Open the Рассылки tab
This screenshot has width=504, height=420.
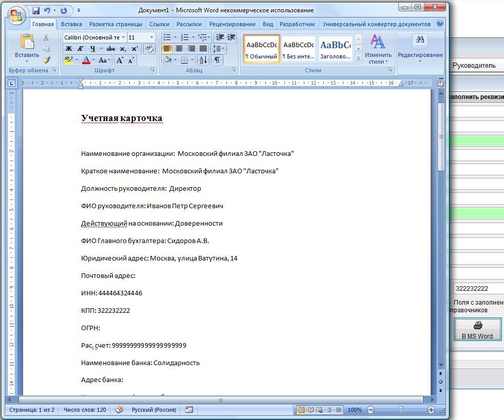(189, 24)
